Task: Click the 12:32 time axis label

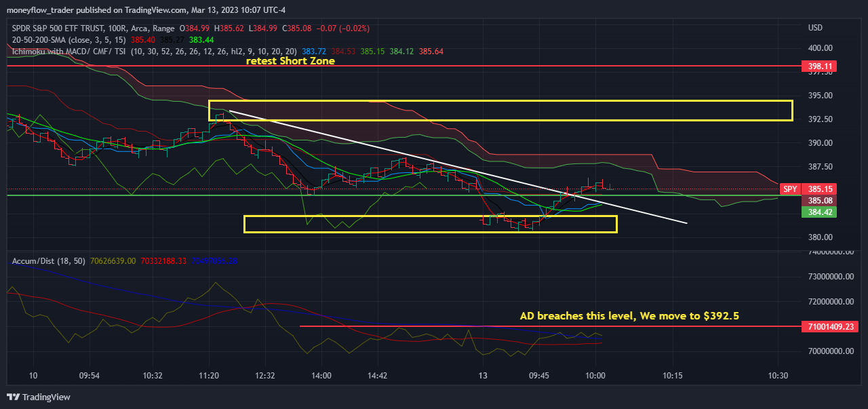Action: point(264,376)
